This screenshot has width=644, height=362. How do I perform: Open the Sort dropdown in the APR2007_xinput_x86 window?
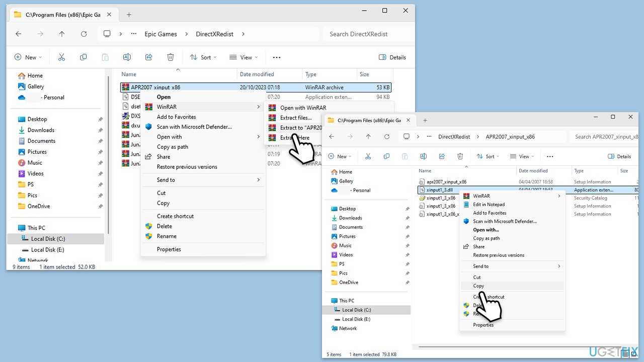click(x=488, y=156)
